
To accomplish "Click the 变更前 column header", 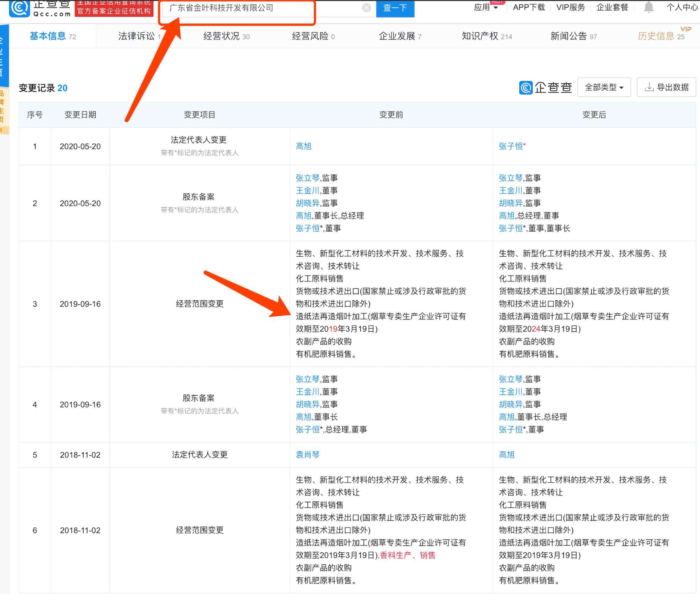I will click(x=391, y=115).
